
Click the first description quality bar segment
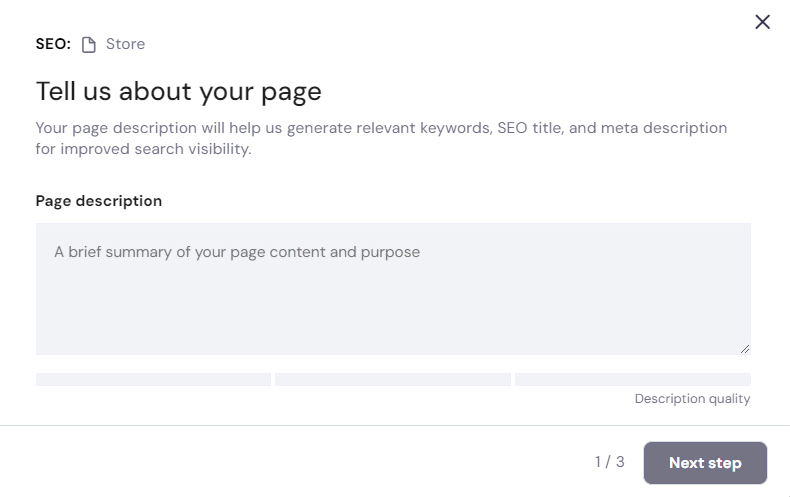tap(153, 379)
